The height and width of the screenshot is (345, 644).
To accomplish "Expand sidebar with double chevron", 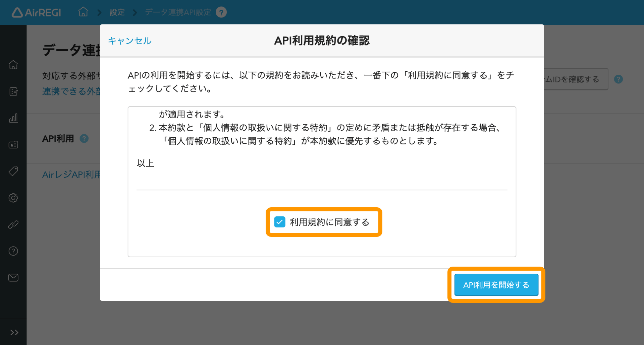I will tap(14, 332).
